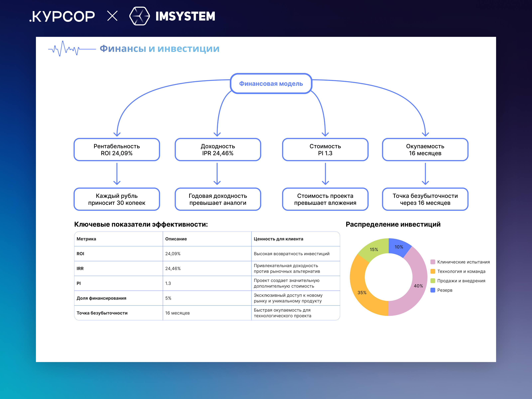Image resolution: width=532 pixels, height=399 pixels.
Task: Click the green Продажи и внедрения legend swatch
Action: tap(433, 281)
